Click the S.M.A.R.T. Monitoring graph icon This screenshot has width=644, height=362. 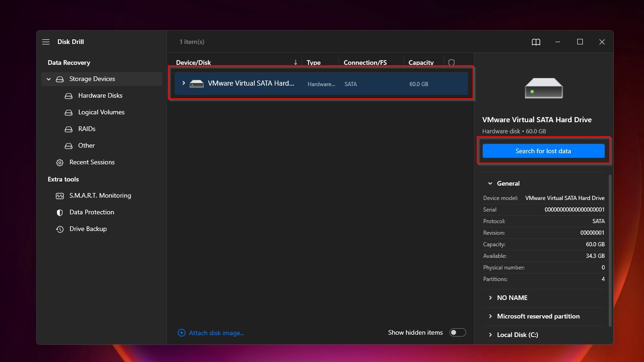(x=60, y=196)
